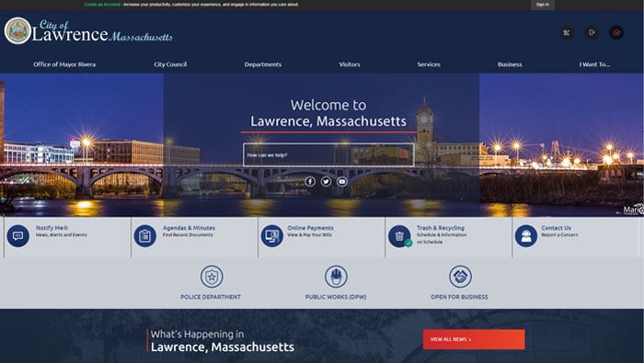Open the Notify Me link

pyautogui.click(x=52, y=228)
